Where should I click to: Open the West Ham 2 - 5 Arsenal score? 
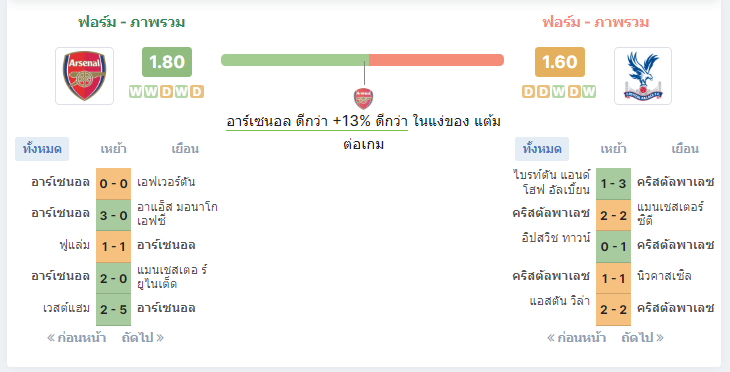[x=114, y=310]
